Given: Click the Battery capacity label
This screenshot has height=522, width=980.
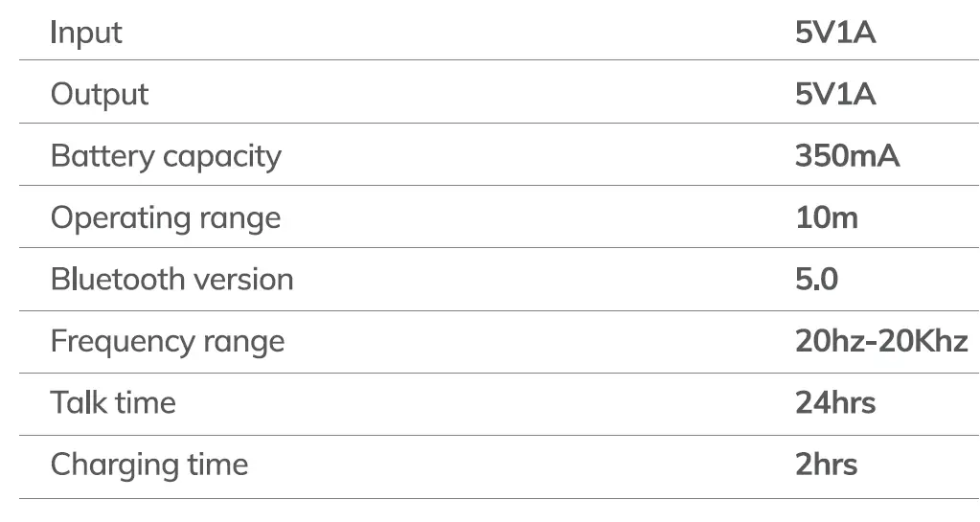Looking at the screenshot, I should (166, 156).
